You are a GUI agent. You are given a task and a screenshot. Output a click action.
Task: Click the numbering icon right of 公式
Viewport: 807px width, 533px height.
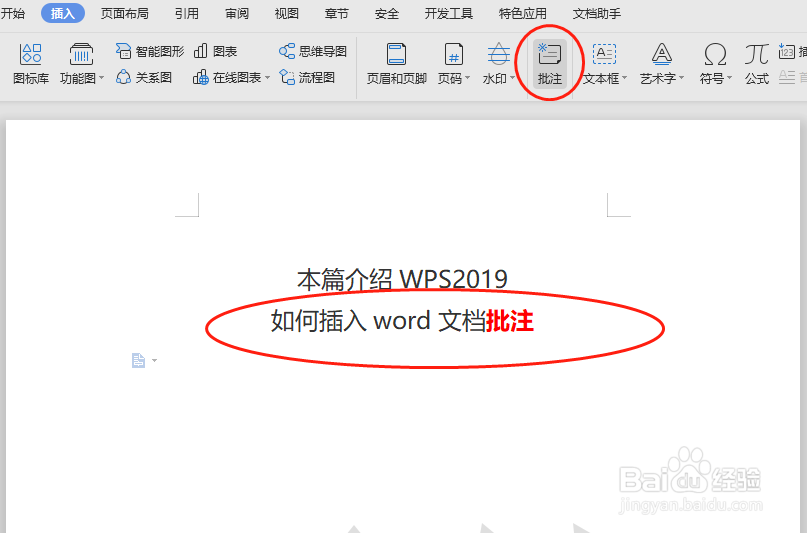786,51
